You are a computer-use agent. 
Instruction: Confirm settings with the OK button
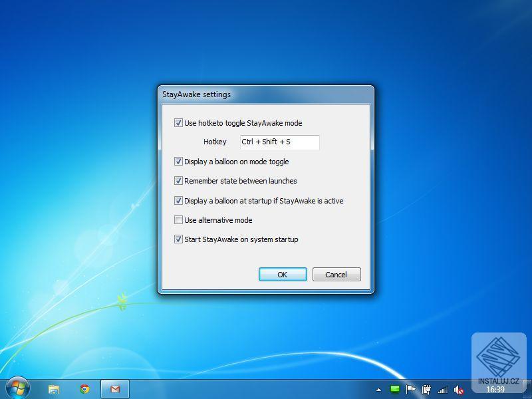pos(283,275)
